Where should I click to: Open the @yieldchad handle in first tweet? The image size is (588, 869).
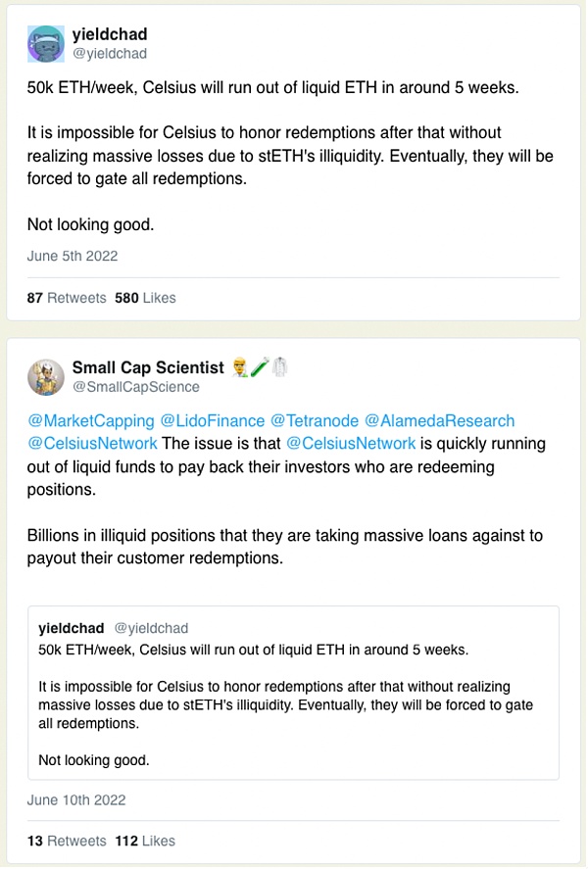pos(110,54)
